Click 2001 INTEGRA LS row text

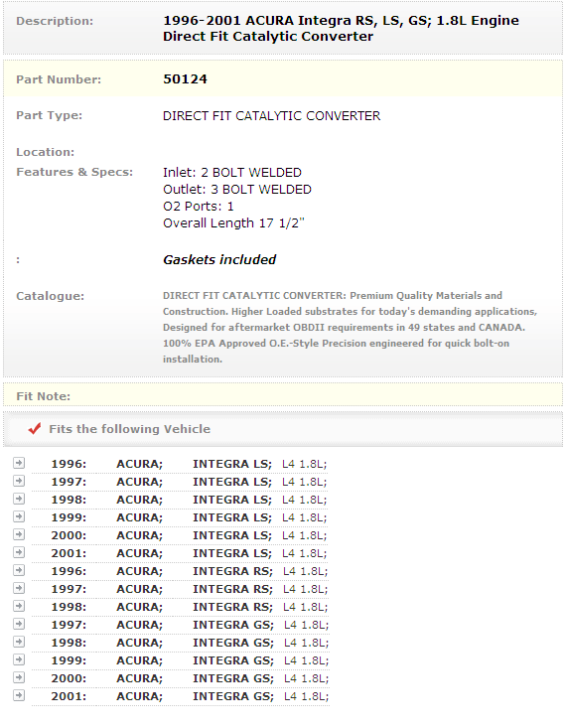189,553
